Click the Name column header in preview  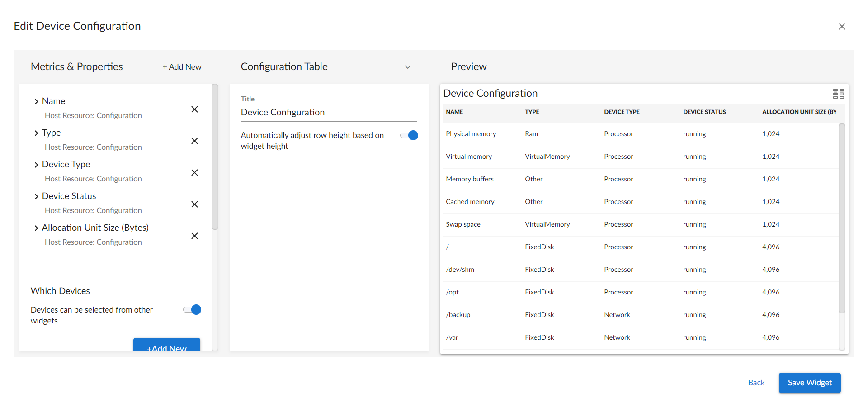[x=454, y=112]
